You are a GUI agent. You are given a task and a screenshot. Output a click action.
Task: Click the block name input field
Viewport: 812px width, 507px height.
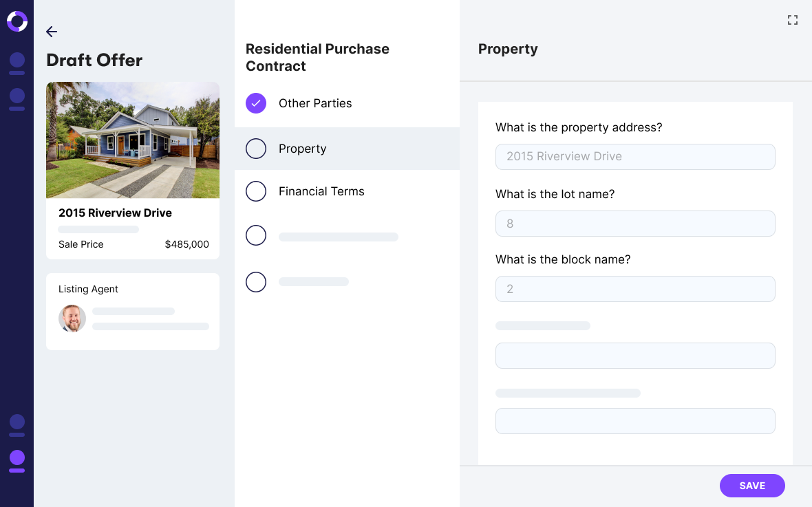[x=635, y=289]
